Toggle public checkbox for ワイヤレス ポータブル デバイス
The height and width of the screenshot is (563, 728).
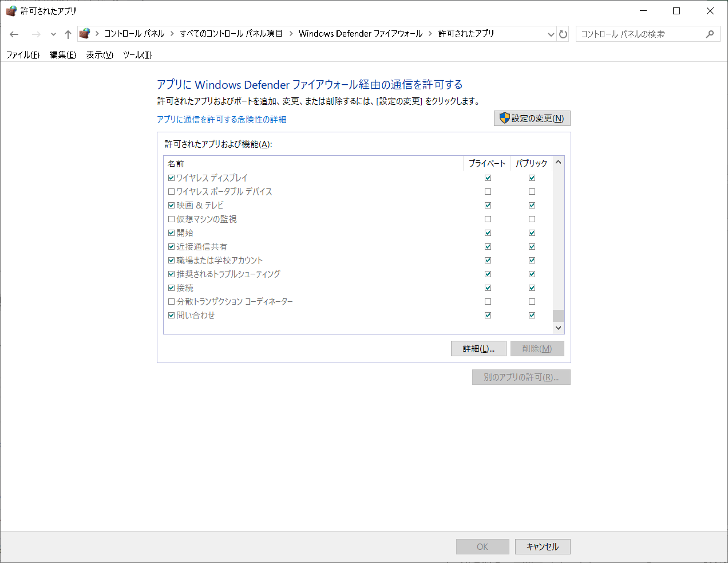click(532, 191)
